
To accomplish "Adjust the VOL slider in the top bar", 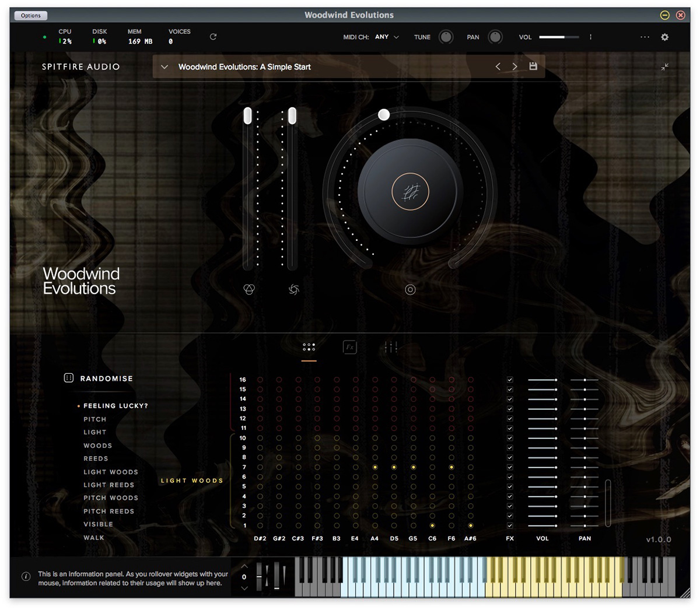I will tap(559, 37).
